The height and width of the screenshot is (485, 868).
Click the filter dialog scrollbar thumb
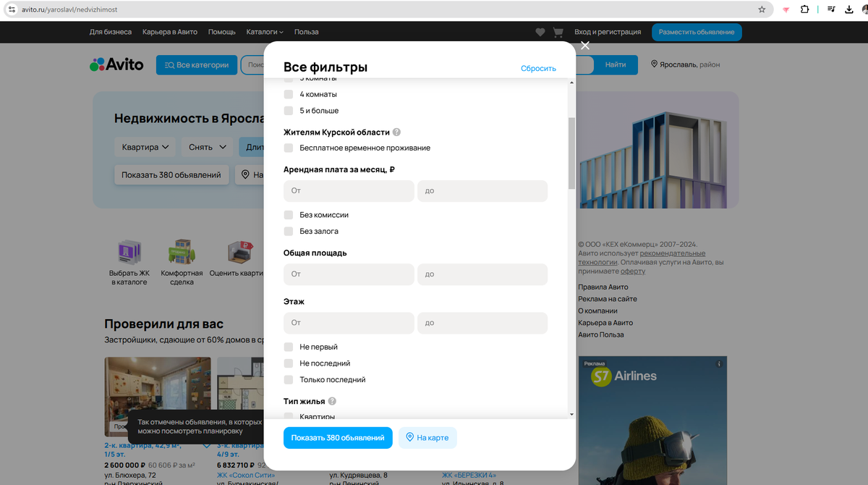[571, 153]
